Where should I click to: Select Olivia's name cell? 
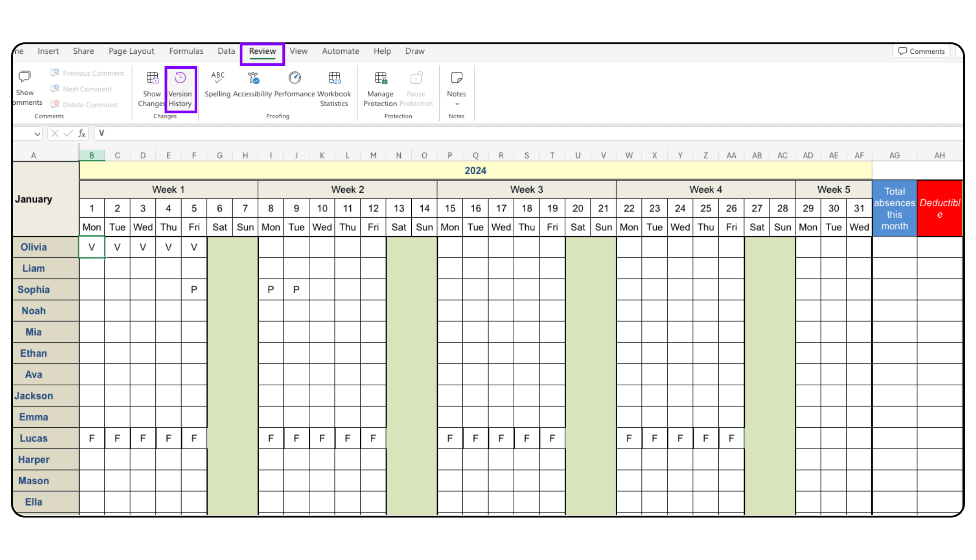(46, 247)
